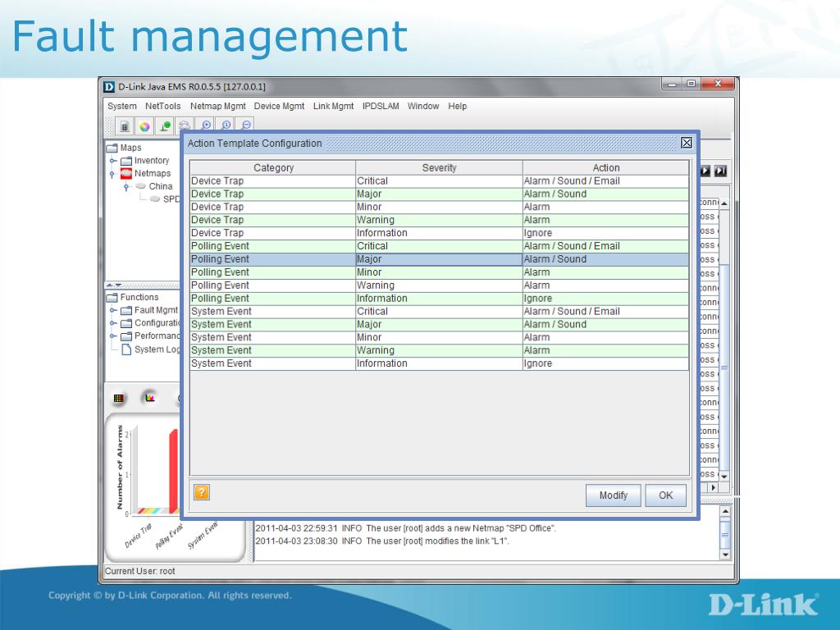Click the OK button in the dialog
Viewport: 840px width, 630px height.
pos(665,495)
